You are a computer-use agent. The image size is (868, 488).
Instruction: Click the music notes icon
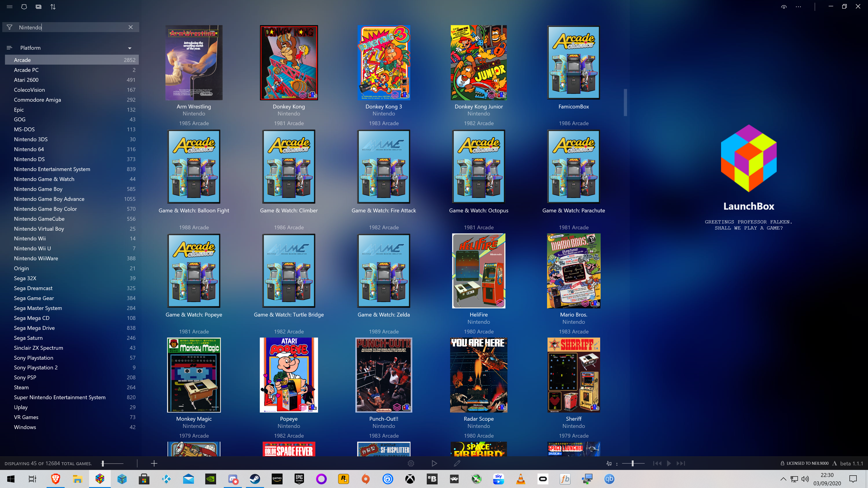pos(609,464)
